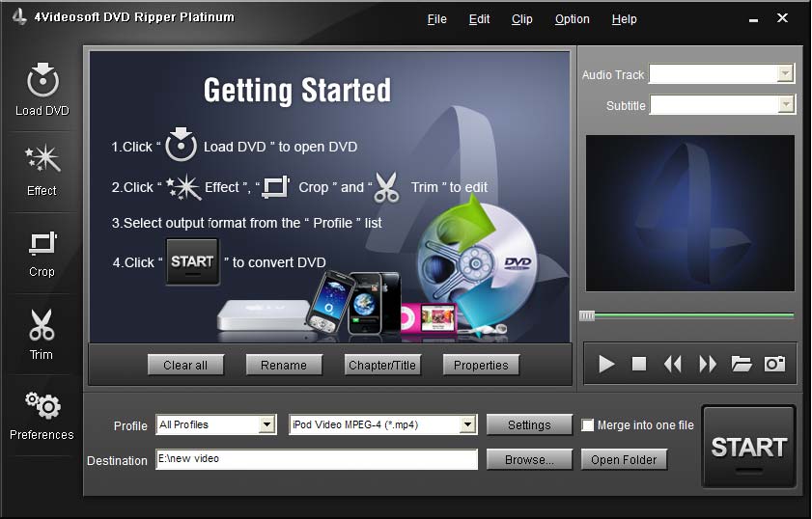Play the preview video
The height and width of the screenshot is (519, 812).
click(x=606, y=364)
